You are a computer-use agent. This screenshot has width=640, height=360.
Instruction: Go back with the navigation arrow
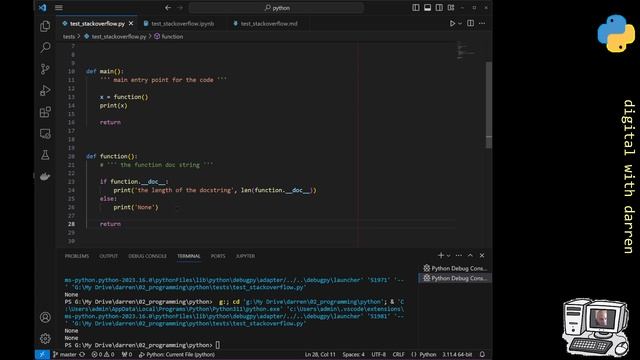(168, 7)
